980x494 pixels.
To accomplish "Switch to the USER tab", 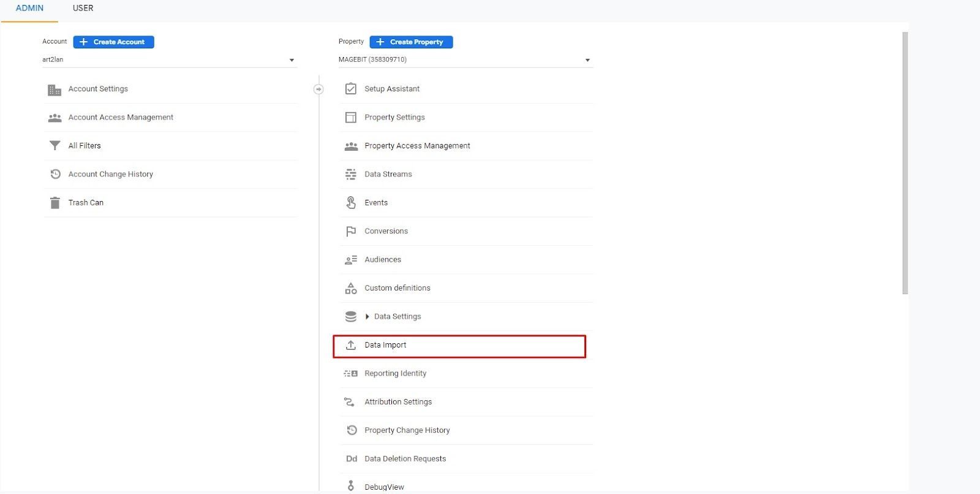I will (x=83, y=8).
